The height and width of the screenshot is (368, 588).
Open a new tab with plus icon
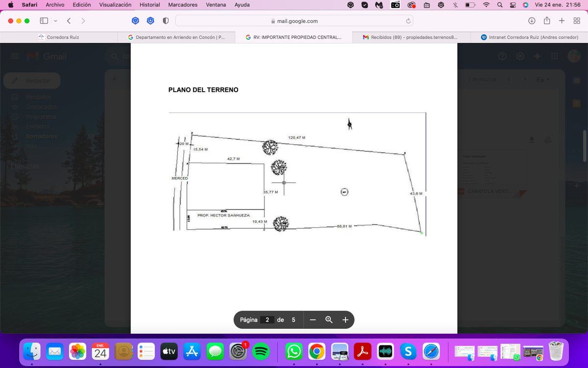pos(562,21)
